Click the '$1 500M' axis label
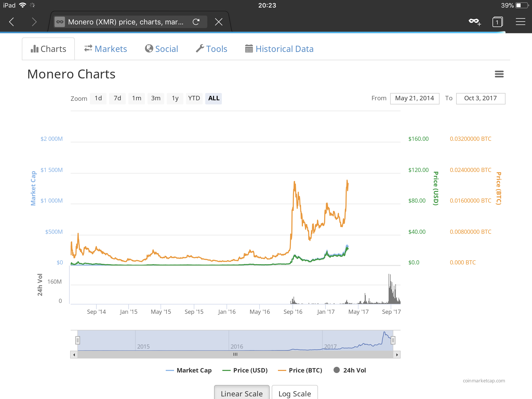Image resolution: width=532 pixels, height=399 pixels. click(51, 170)
